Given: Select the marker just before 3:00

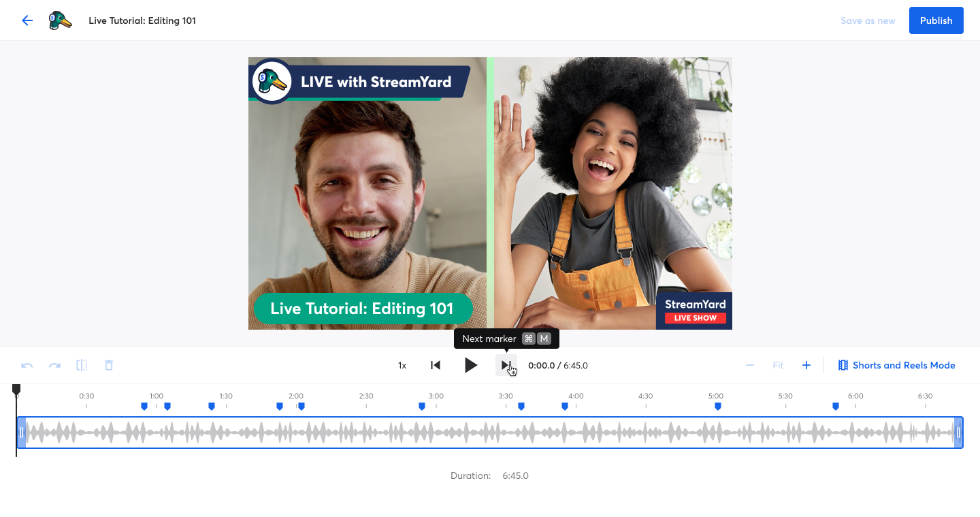Looking at the screenshot, I should click(x=422, y=407).
